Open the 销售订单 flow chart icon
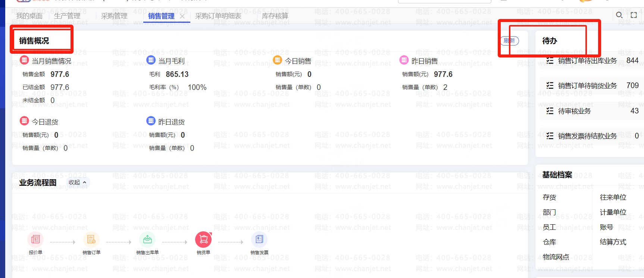The image size is (644, 278). (x=91, y=239)
